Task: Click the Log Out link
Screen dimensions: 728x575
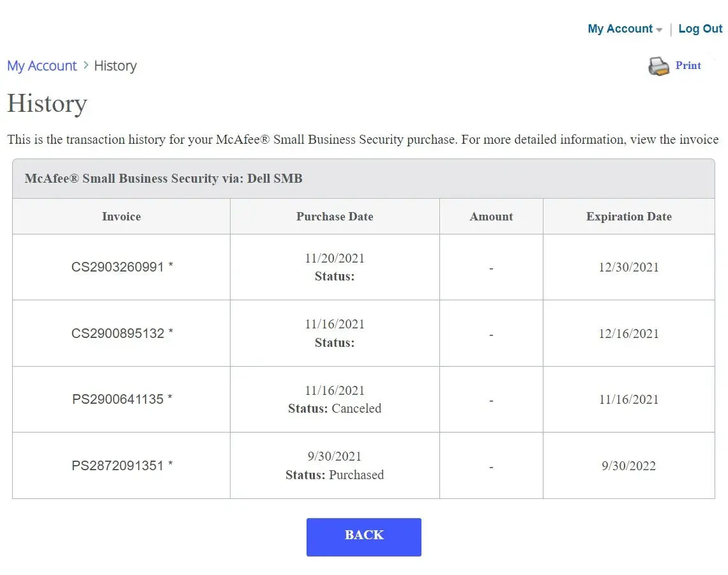Action: tap(700, 29)
